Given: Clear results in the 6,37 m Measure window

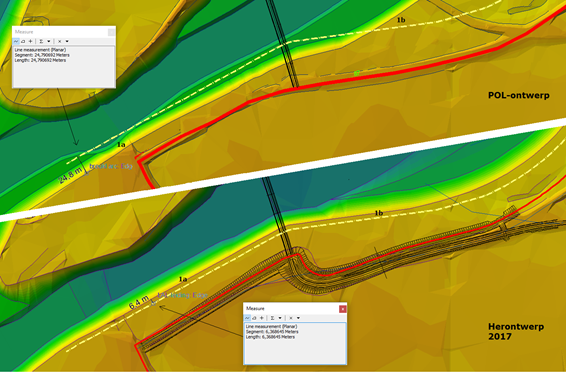Looking at the screenshot, I should click(x=291, y=318).
